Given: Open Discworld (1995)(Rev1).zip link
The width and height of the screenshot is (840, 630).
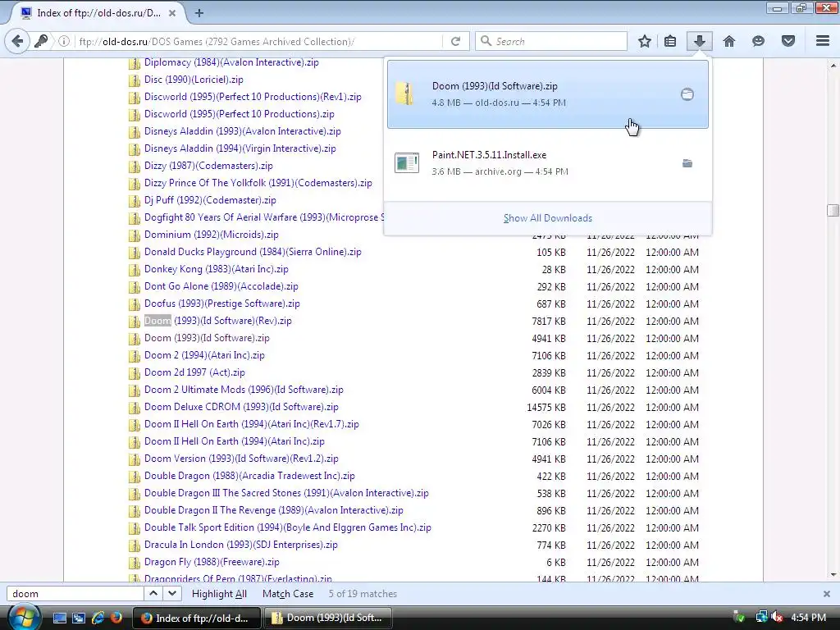Looking at the screenshot, I should (x=253, y=97).
